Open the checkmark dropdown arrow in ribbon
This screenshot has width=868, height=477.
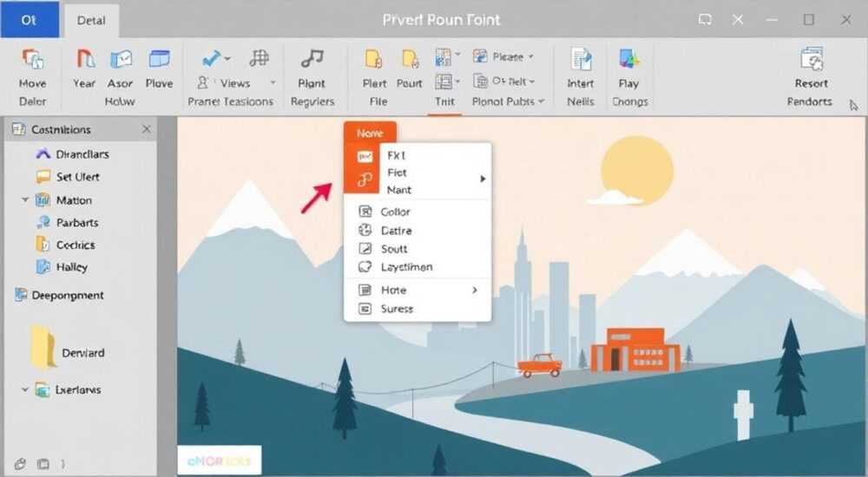click(227, 57)
